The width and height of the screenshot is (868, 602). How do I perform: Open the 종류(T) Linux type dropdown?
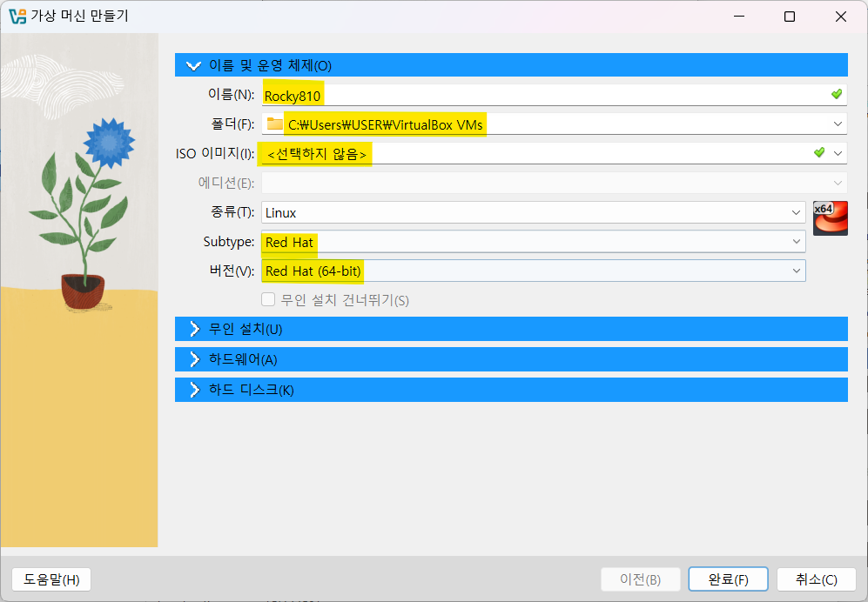[533, 212]
